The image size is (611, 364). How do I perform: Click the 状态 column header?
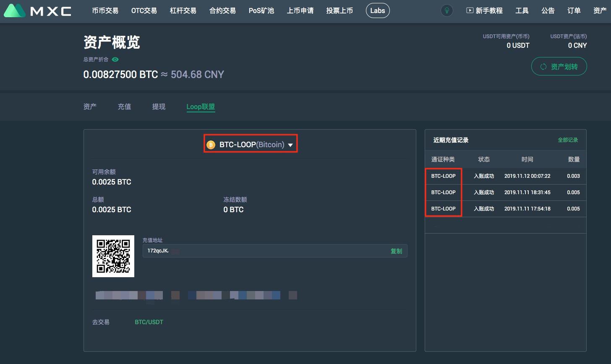coord(484,159)
